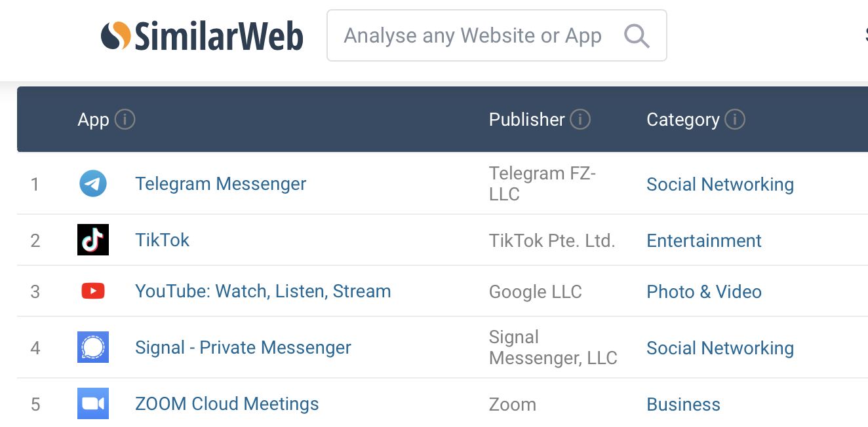This screenshot has width=868, height=427.
Task: Focus the Analyse any Website or App field
Action: click(x=472, y=36)
